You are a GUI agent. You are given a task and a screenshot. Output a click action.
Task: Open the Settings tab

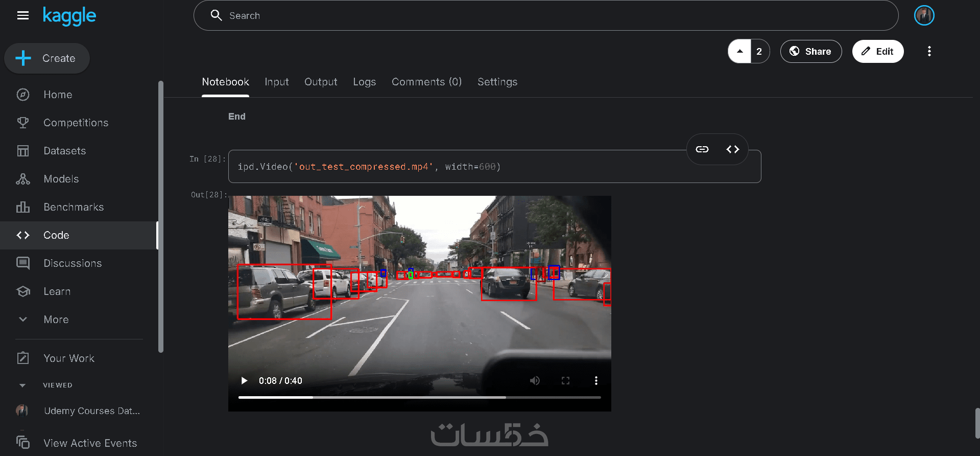497,82
